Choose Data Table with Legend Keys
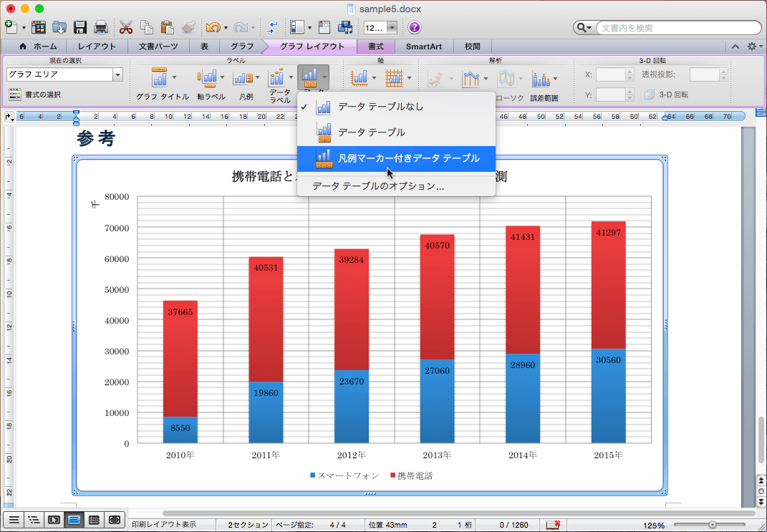The image size is (767, 532). (396, 158)
